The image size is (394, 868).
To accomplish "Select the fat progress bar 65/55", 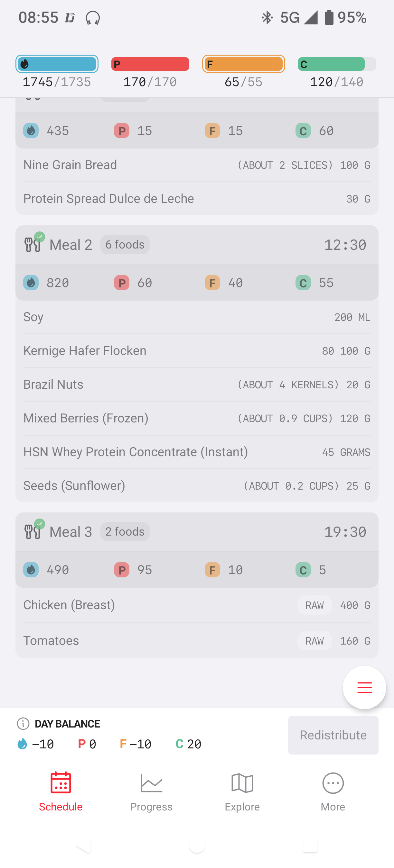I will pos(244,64).
